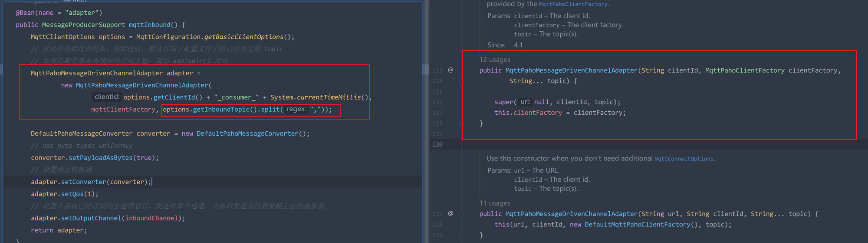Screen dimensions: 868x243
Task: Click the 'url:' parameter hint in super call
Action: point(525,102)
